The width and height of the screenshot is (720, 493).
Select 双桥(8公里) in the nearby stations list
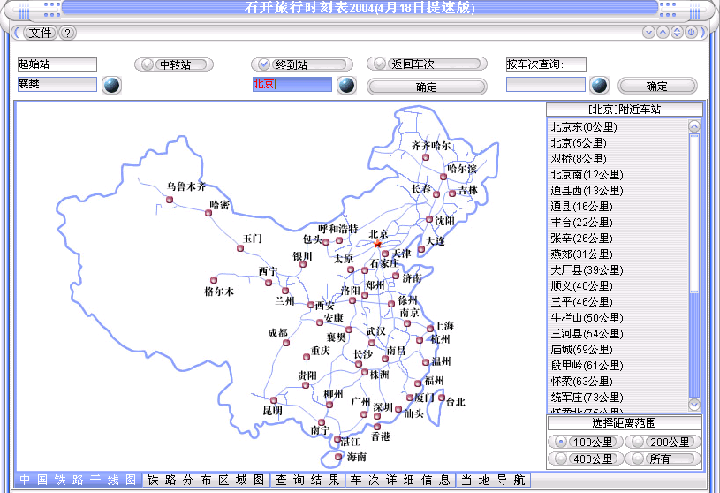618,159
